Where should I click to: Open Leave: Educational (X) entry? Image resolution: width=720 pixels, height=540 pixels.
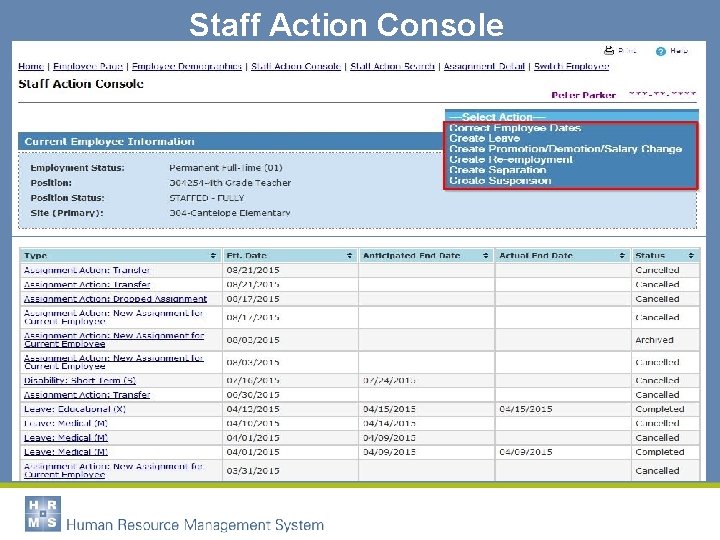tap(75, 409)
